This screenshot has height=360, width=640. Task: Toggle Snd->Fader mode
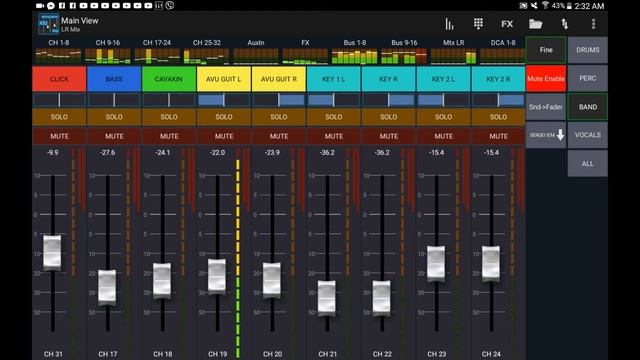click(x=546, y=107)
